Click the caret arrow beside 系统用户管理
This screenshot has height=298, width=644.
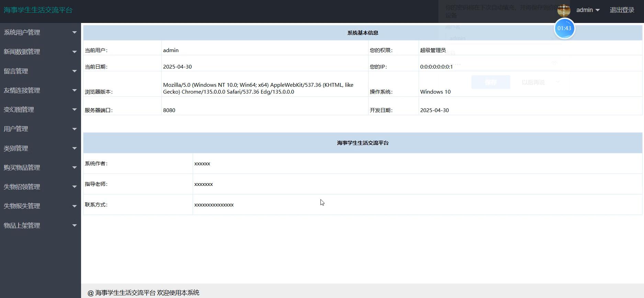tap(74, 33)
